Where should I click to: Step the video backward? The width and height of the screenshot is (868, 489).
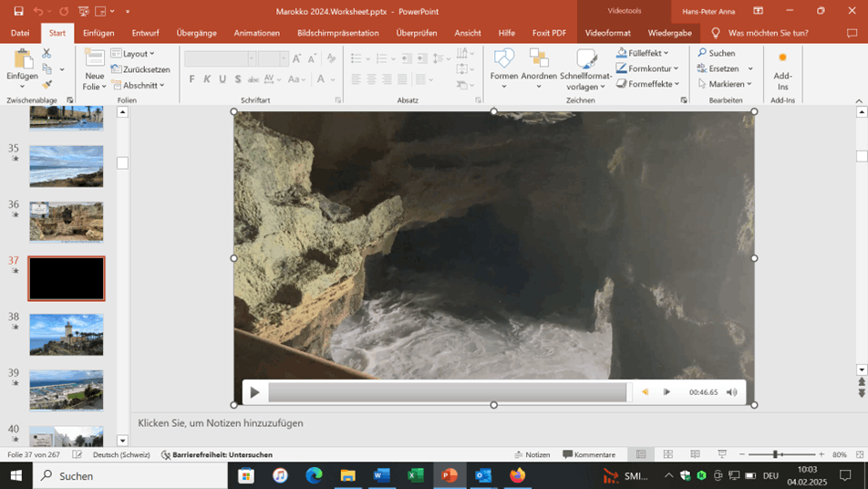coord(645,392)
